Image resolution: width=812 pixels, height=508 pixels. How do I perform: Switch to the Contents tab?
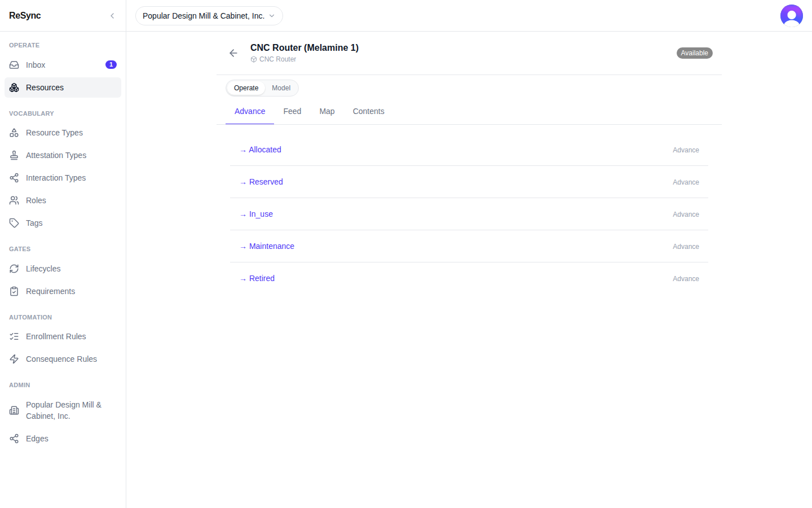click(369, 111)
